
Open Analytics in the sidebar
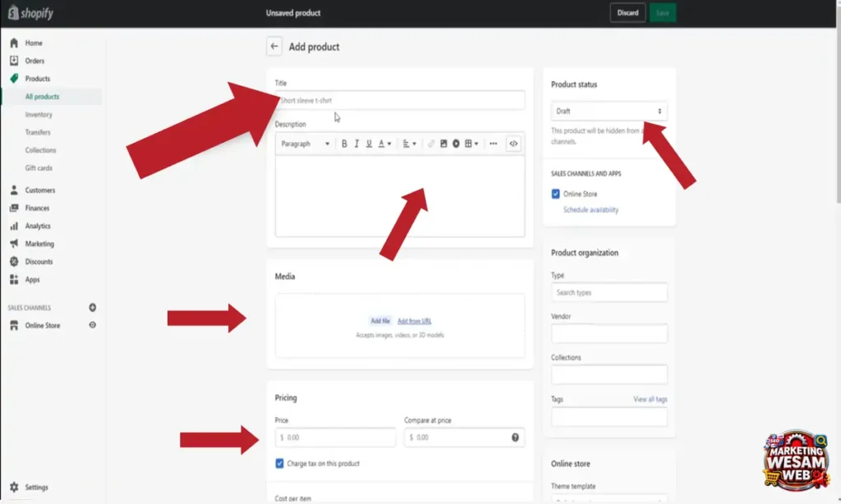[38, 226]
